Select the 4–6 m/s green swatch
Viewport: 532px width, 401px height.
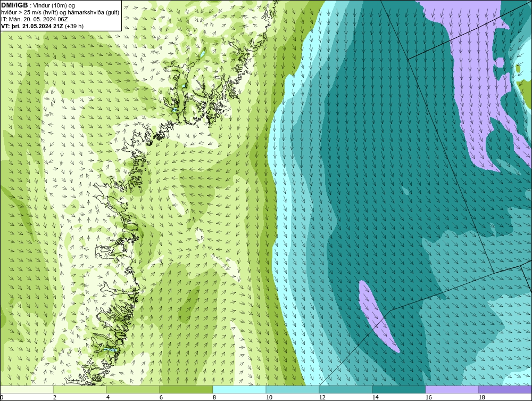[133, 389]
